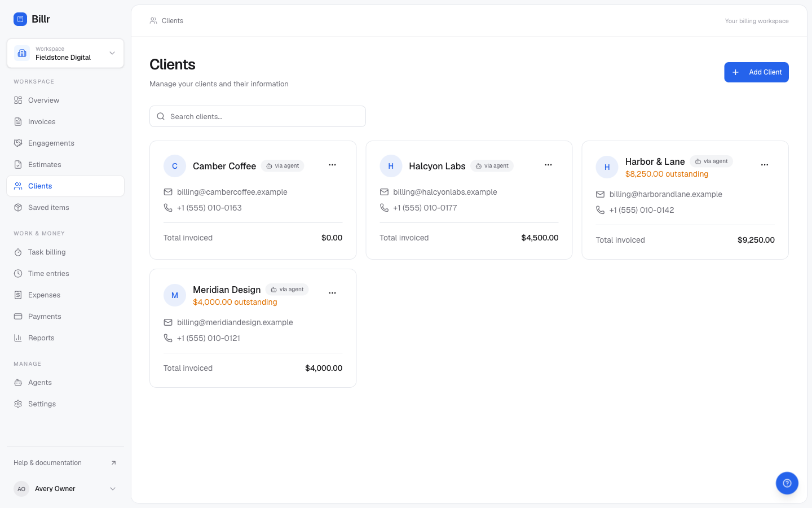The image size is (812, 508).
Task: Click the Meridian Design avatar circle
Action: tap(175, 295)
